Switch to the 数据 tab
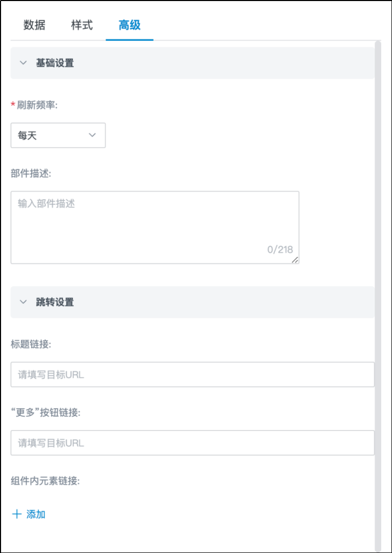392x553 pixels. point(34,25)
